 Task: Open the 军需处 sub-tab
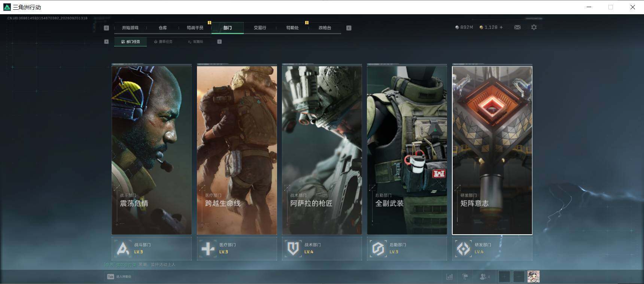[x=195, y=42]
